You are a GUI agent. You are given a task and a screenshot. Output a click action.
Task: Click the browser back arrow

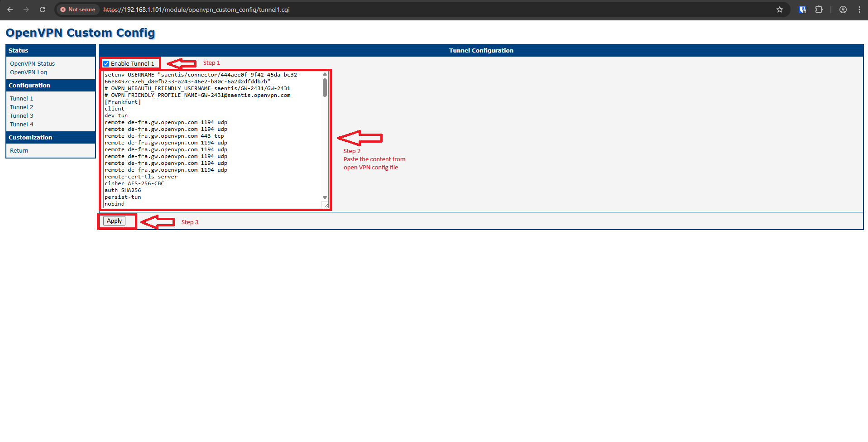pos(10,10)
